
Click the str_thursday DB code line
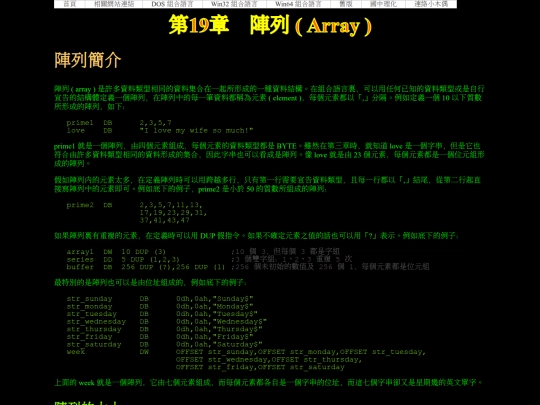click(x=164, y=329)
